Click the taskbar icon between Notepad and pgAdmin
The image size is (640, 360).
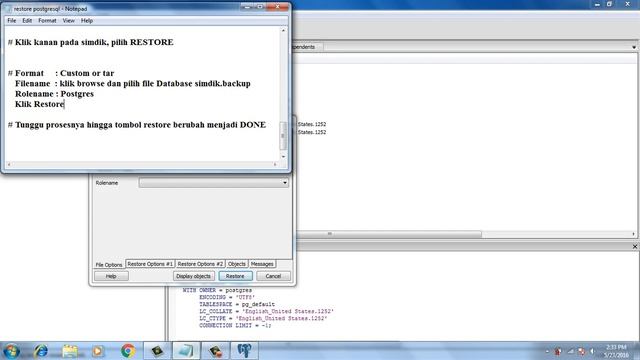215,351
